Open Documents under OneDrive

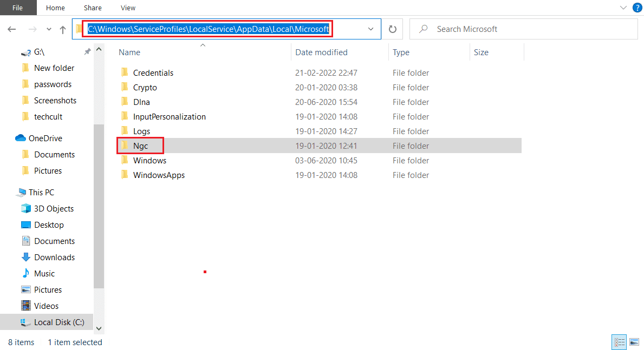click(x=54, y=155)
